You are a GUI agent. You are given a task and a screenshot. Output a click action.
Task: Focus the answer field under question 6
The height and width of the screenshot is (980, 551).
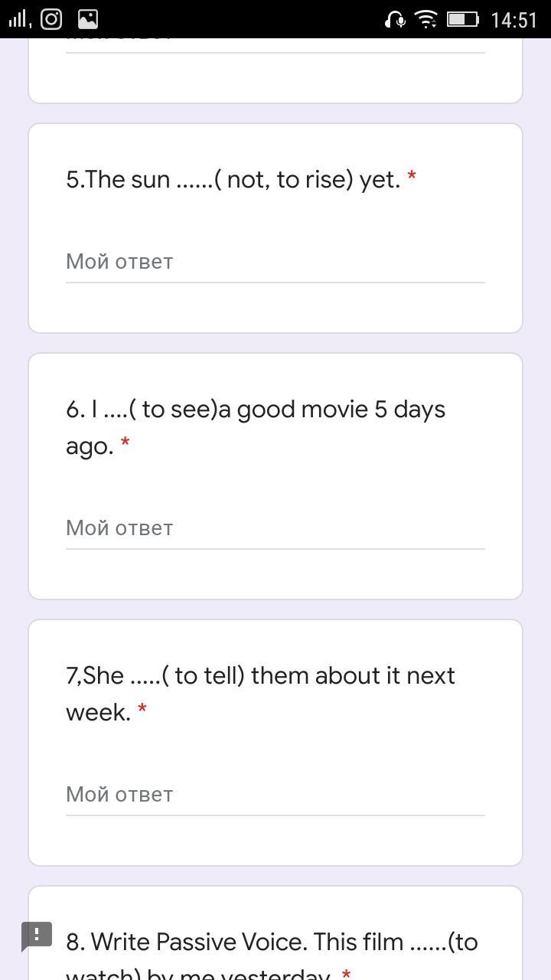(275, 528)
